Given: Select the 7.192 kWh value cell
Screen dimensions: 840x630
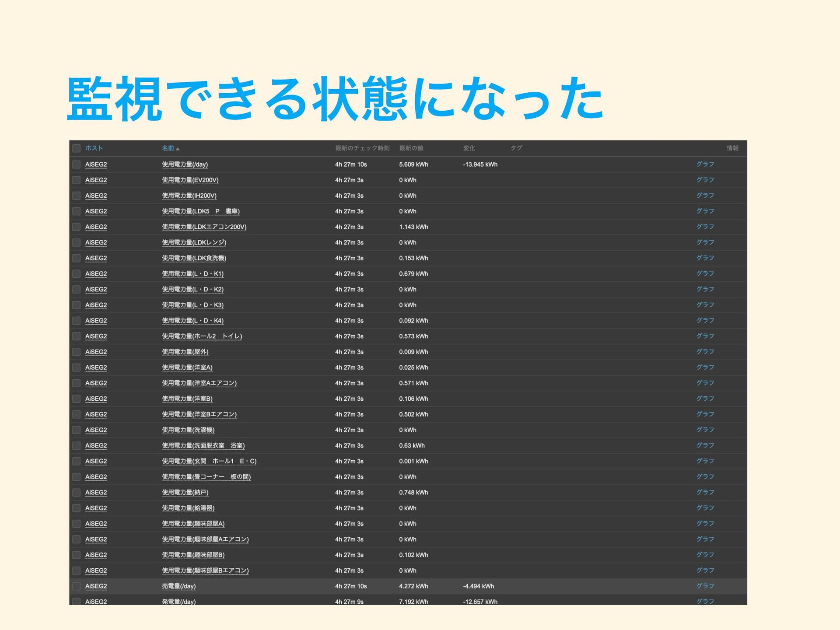Looking at the screenshot, I should click(x=413, y=602).
